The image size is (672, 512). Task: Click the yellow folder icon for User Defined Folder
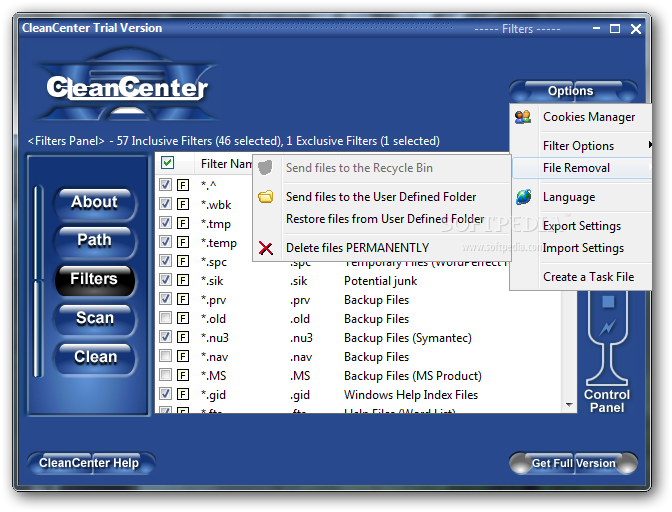point(266,197)
